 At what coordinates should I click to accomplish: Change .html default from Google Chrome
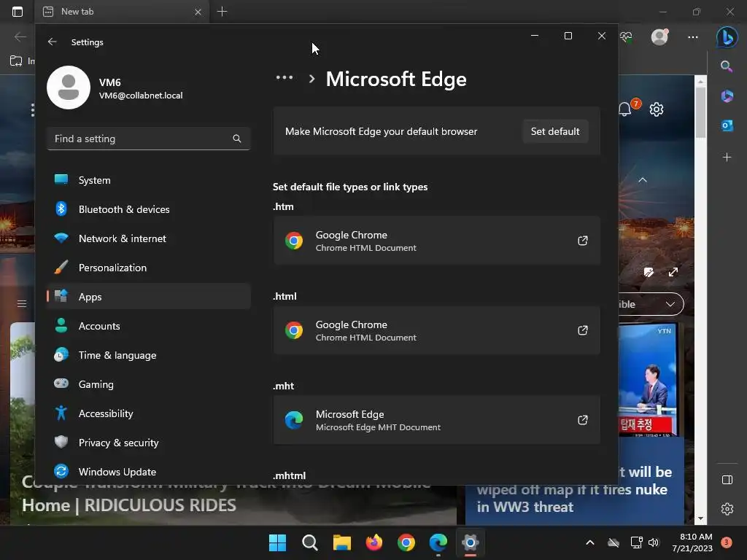(x=436, y=330)
